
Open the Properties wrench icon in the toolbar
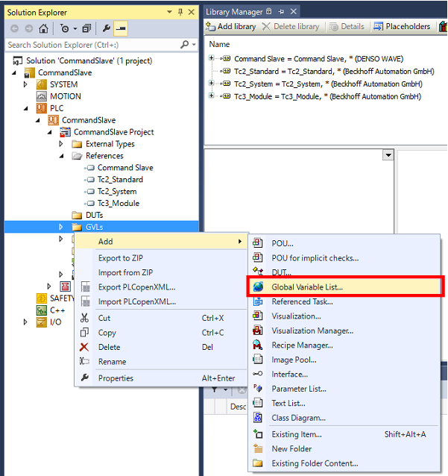click(107, 28)
